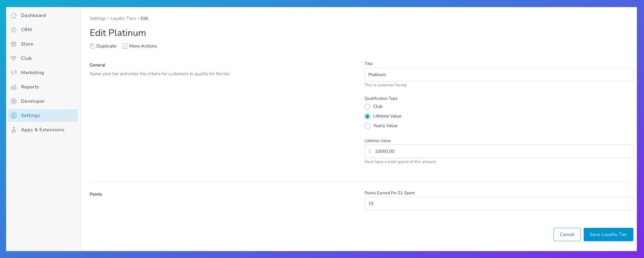Click the More Actions download-arrow icon
Viewport: 644px width, 258px height.
point(125,46)
